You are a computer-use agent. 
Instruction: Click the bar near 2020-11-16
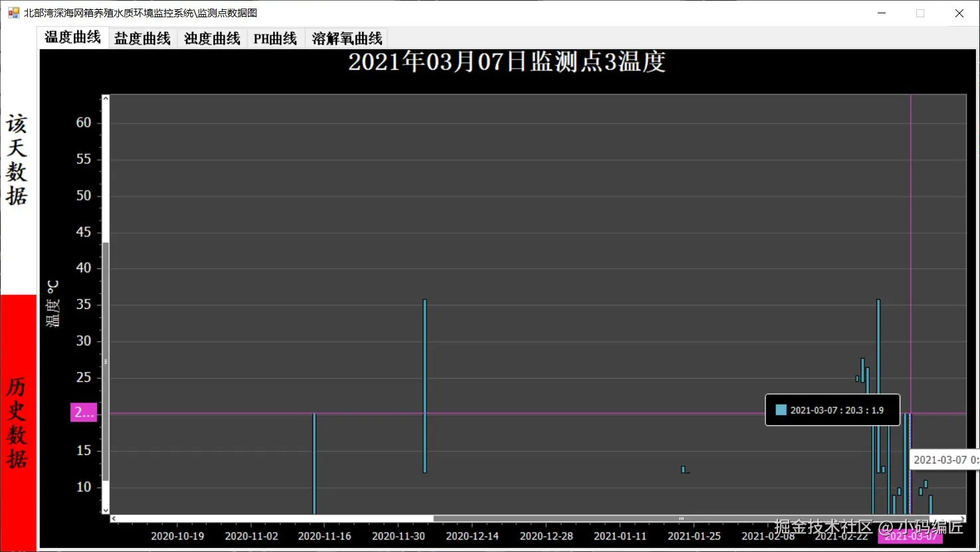point(314,463)
